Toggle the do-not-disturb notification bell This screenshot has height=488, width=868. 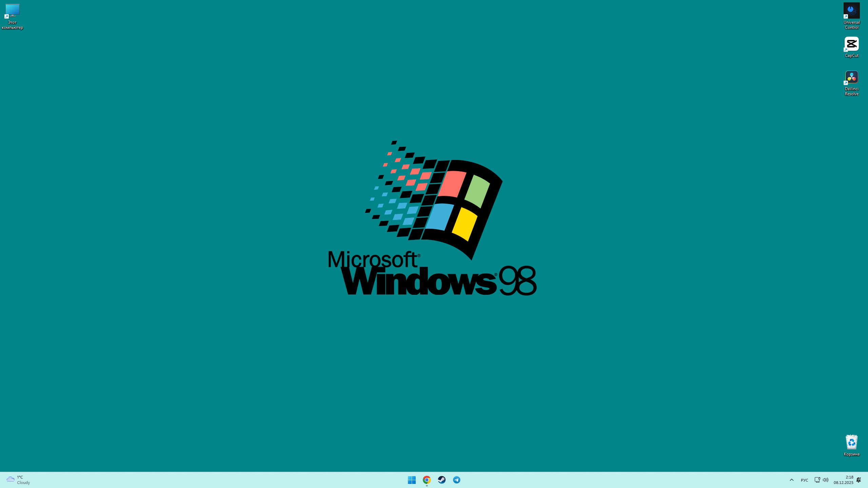point(859,480)
